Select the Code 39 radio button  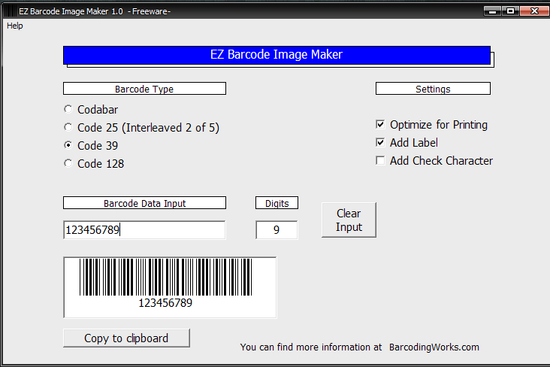tap(68, 145)
